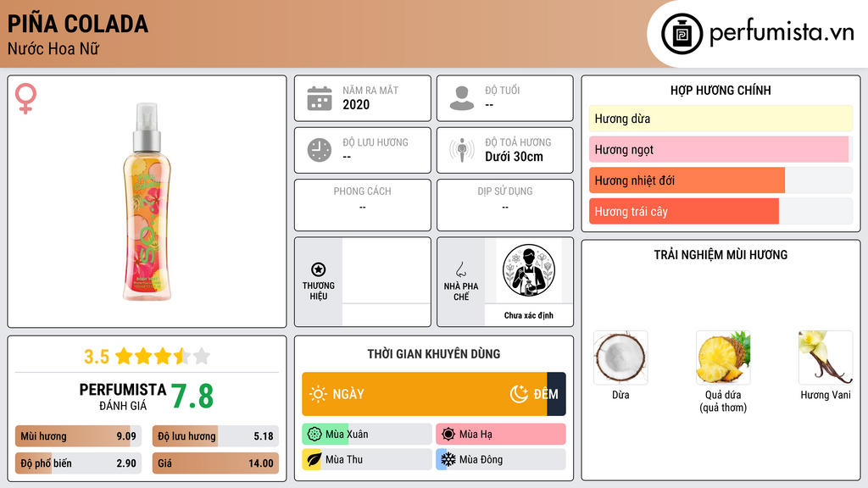Viewport: 868px width, 488px height.
Task: Click the Độ lưu hương 5.18 score bar
Action: click(215, 436)
